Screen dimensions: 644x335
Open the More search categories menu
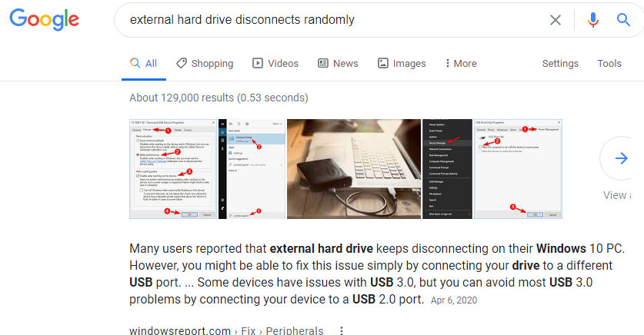point(461,64)
